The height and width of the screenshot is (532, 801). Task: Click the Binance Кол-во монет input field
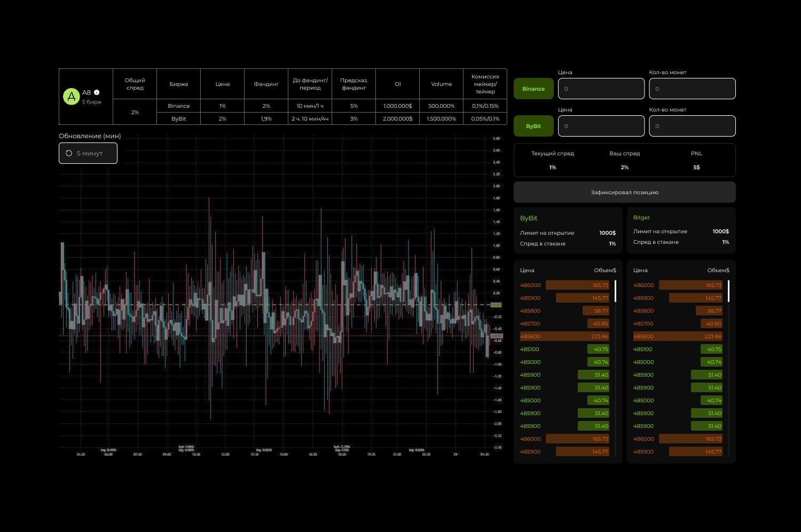click(x=692, y=89)
